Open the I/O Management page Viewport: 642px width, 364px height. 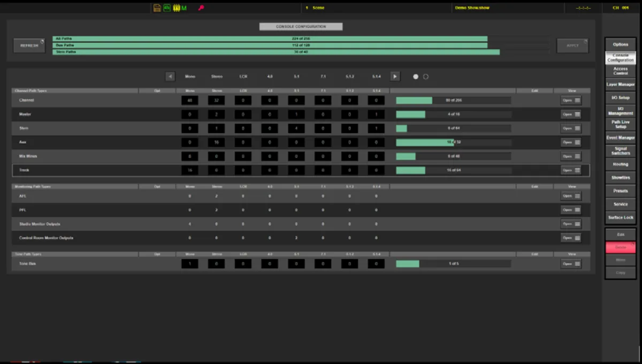(x=621, y=111)
